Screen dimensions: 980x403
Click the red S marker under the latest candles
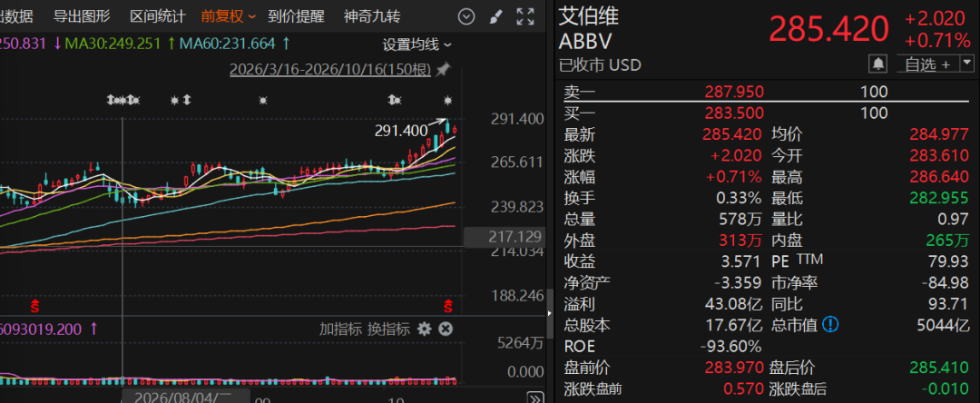(447, 306)
